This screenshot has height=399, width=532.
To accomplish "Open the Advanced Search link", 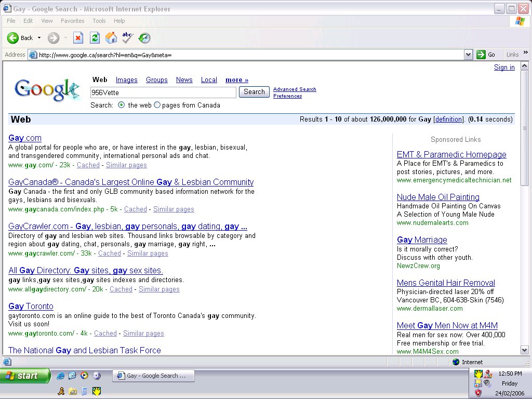I will tap(295, 89).
